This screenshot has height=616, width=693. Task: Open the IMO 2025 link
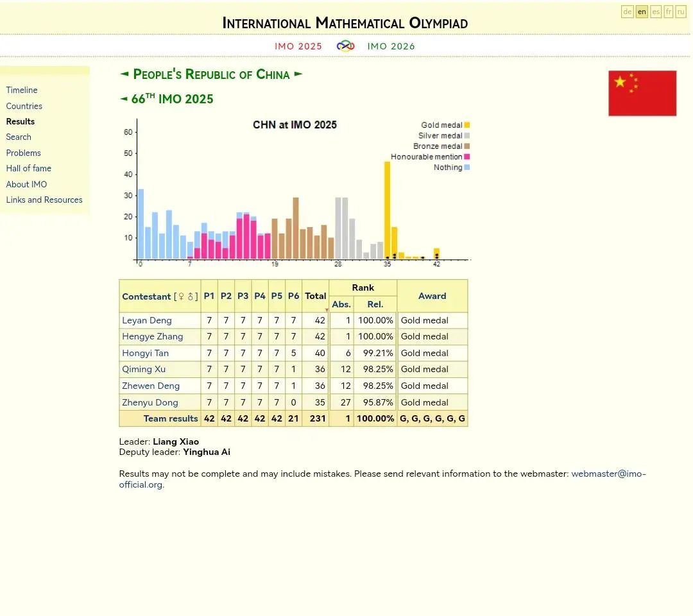point(298,46)
